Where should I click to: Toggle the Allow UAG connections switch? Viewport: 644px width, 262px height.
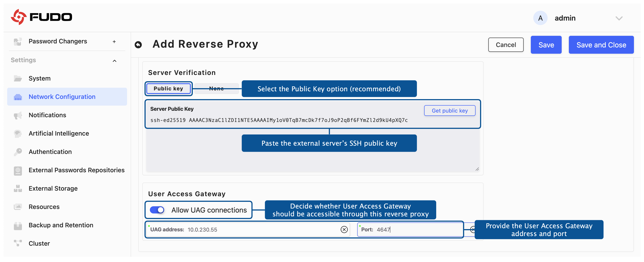pos(157,210)
